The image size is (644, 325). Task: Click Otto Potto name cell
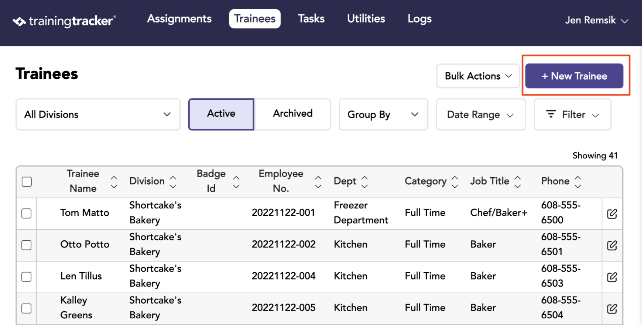tap(85, 244)
